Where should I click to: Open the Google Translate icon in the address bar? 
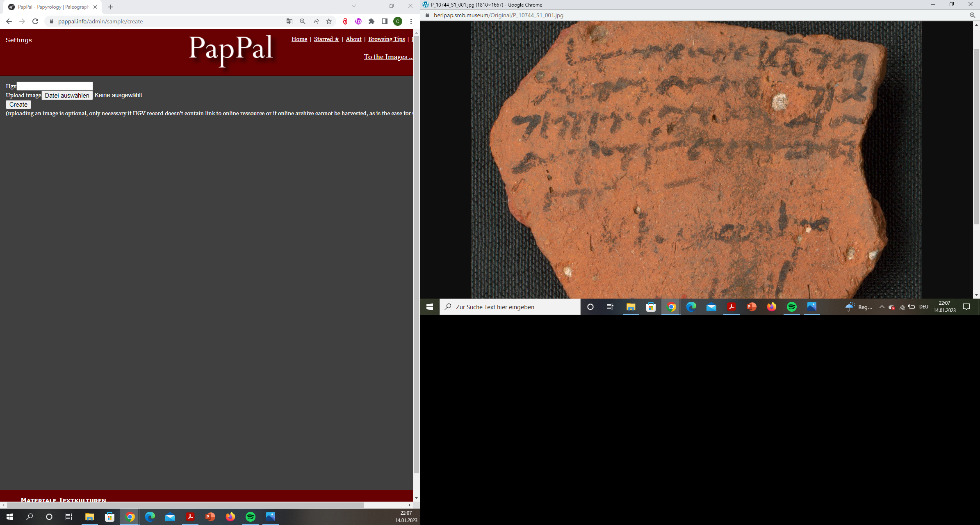click(289, 21)
